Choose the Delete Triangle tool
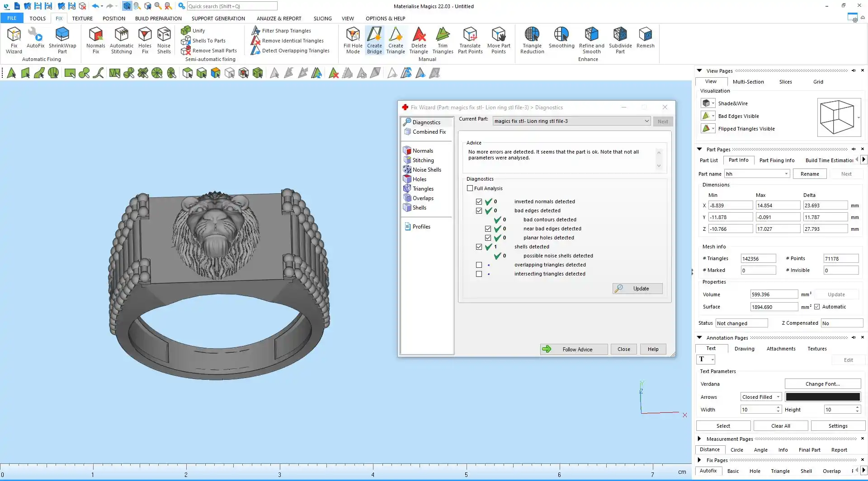 (419, 40)
